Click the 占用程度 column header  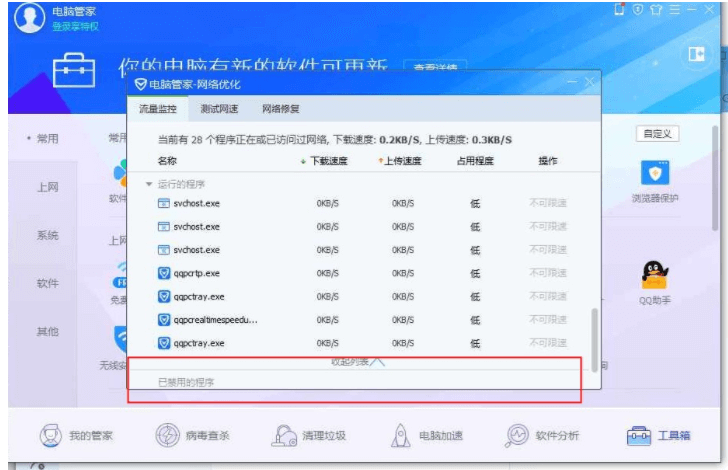tap(475, 161)
